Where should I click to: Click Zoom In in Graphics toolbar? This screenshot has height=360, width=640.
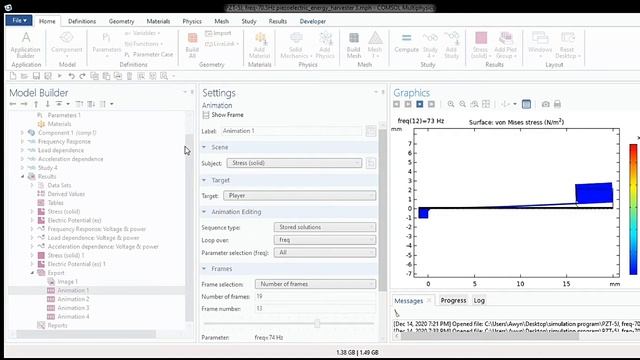pyautogui.click(x=451, y=104)
